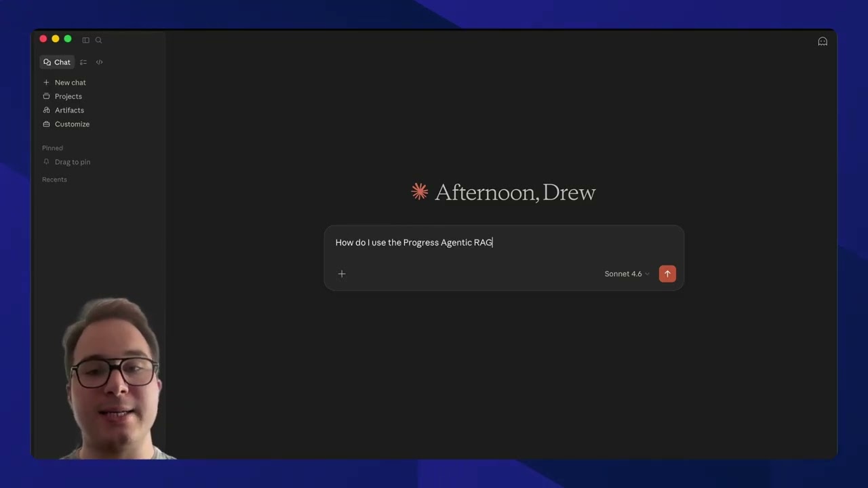Open search with the magnifier icon
This screenshot has height=488, width=868.
[98, 40]
